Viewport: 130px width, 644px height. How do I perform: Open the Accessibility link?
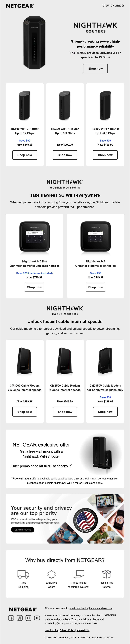[83, 630]
